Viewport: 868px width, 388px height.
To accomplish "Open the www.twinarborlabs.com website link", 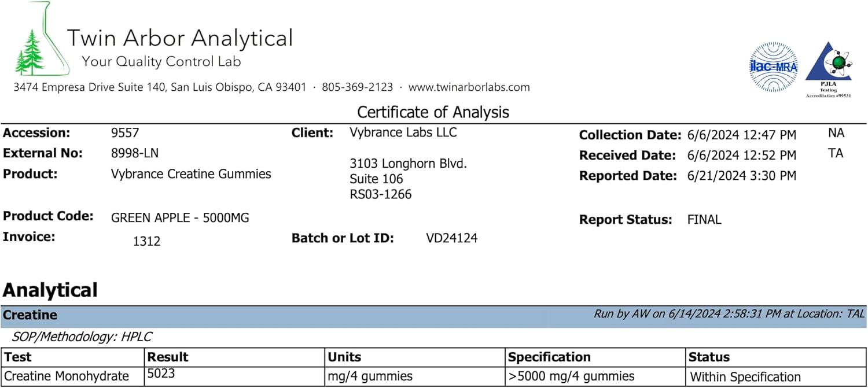I will point(469,87).
